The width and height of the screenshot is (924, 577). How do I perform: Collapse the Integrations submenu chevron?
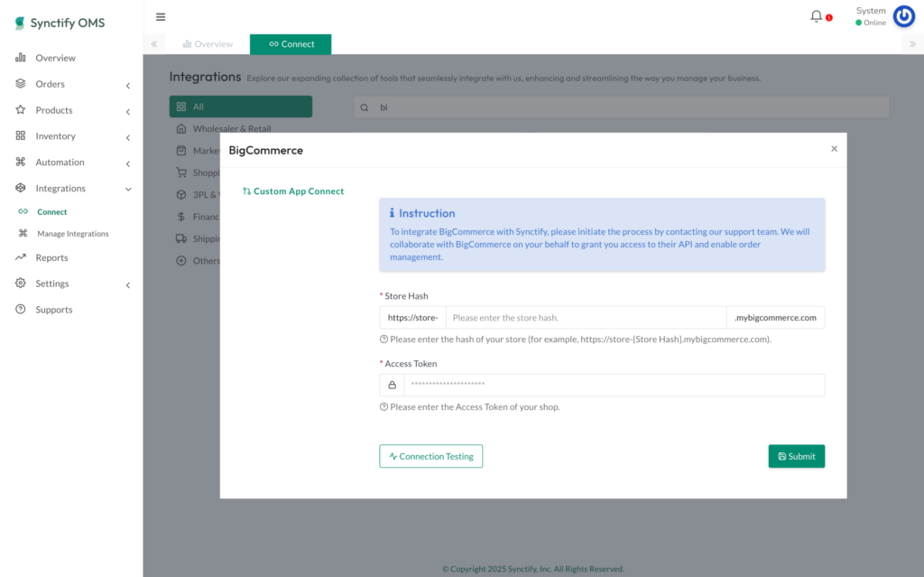[128, 190]
